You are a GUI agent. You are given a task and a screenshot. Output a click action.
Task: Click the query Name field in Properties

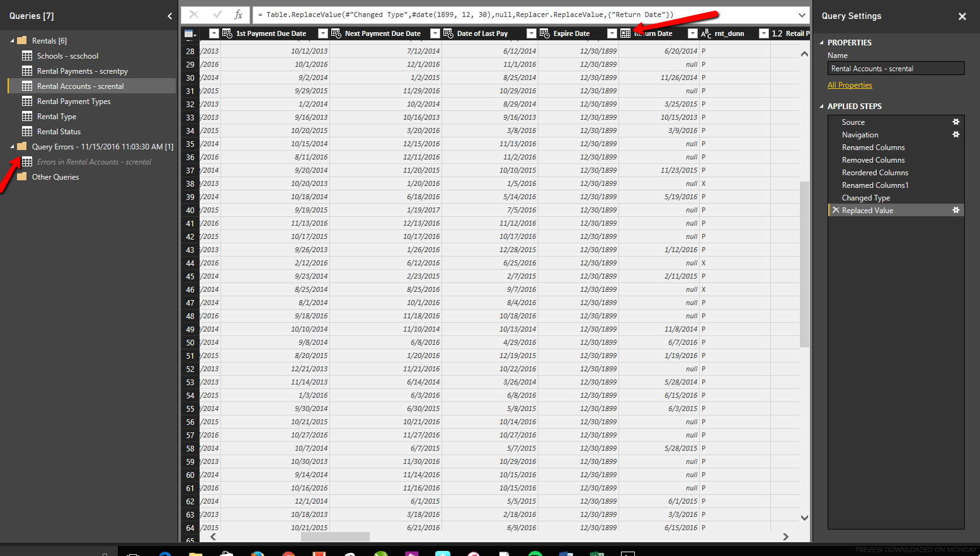[x=896, y=68]
